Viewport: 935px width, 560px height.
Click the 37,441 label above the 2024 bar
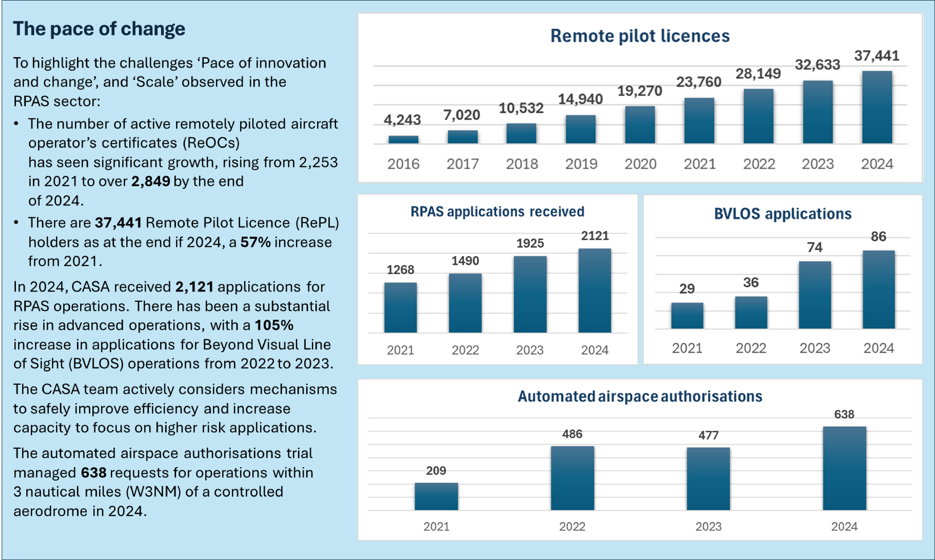877,55
